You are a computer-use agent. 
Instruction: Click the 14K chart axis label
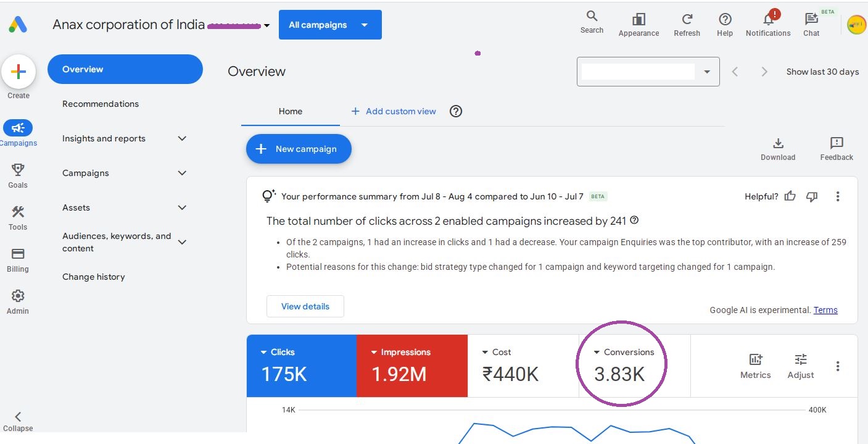(288, 410)
